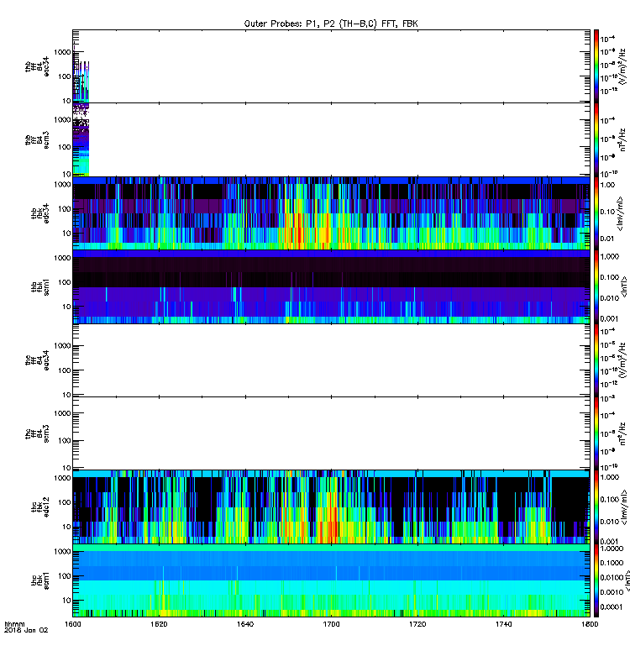The height and width of the screenshot is (672, 630).
Task: Click the color bar of the thc fbk edc12 panel
Action: pos(596,507)
